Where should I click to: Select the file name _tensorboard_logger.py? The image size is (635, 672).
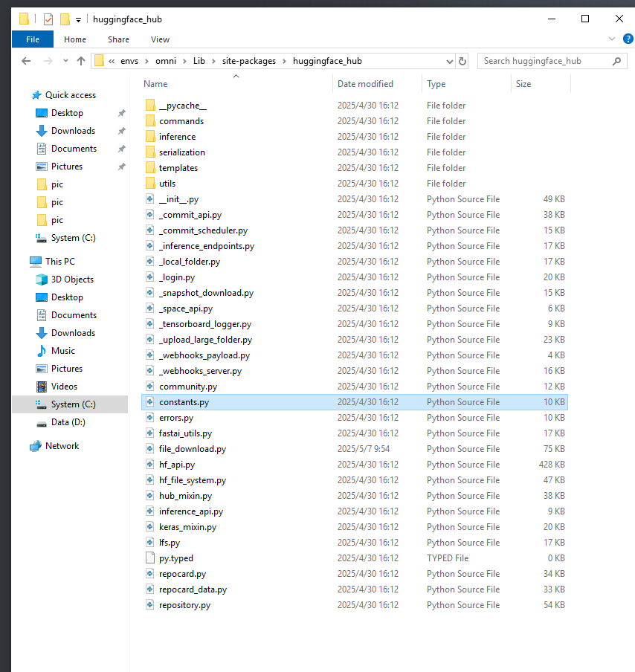pos(205,324)
